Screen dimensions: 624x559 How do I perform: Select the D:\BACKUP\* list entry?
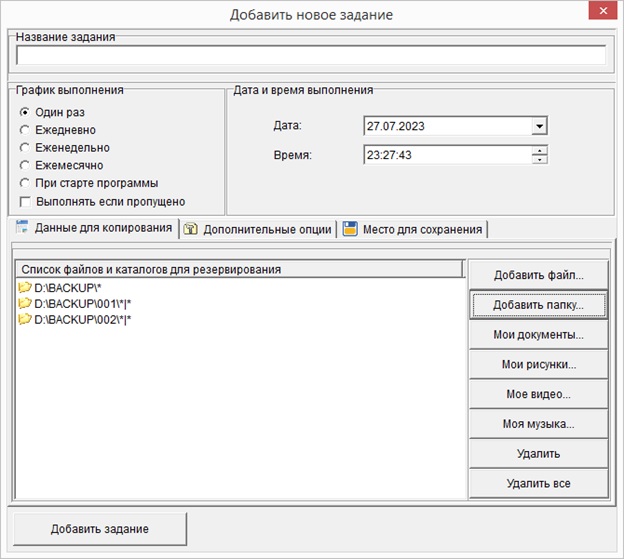(60, 287)
